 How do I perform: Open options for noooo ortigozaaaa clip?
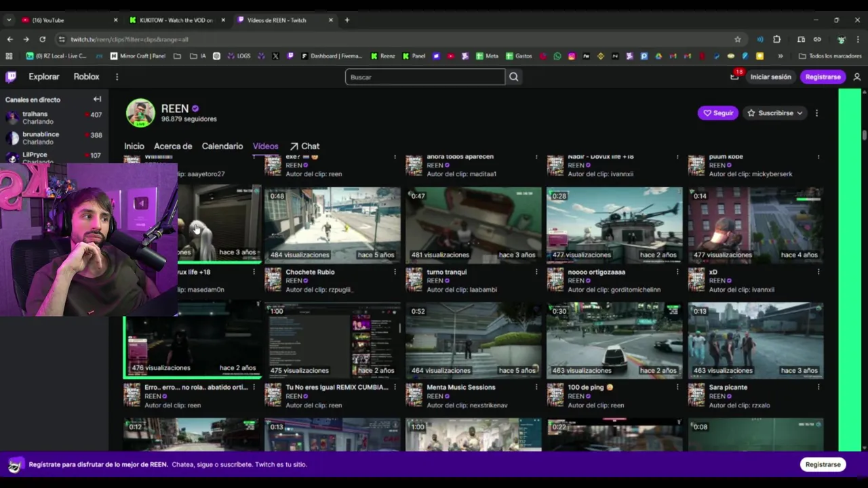[677, 272]
